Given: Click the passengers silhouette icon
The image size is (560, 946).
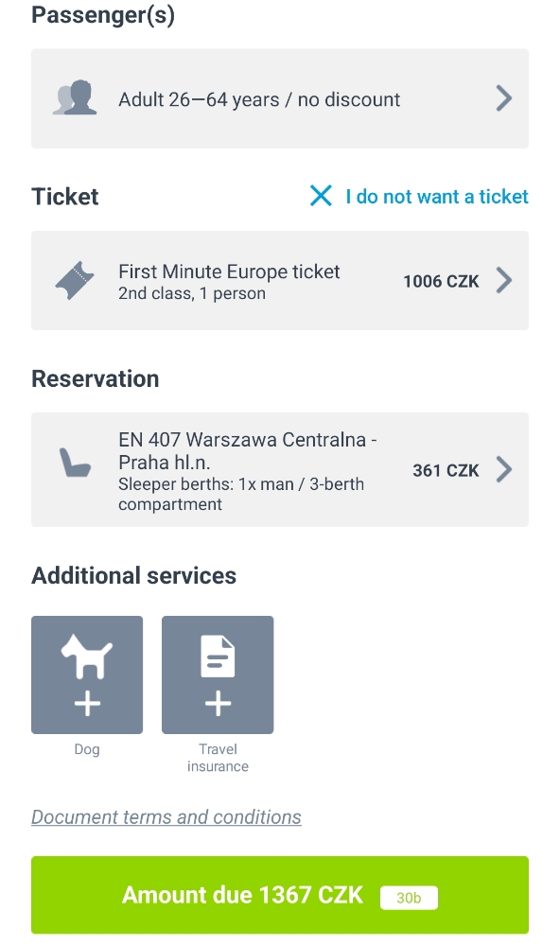Looking at the screenshot, I should (75, 97).
